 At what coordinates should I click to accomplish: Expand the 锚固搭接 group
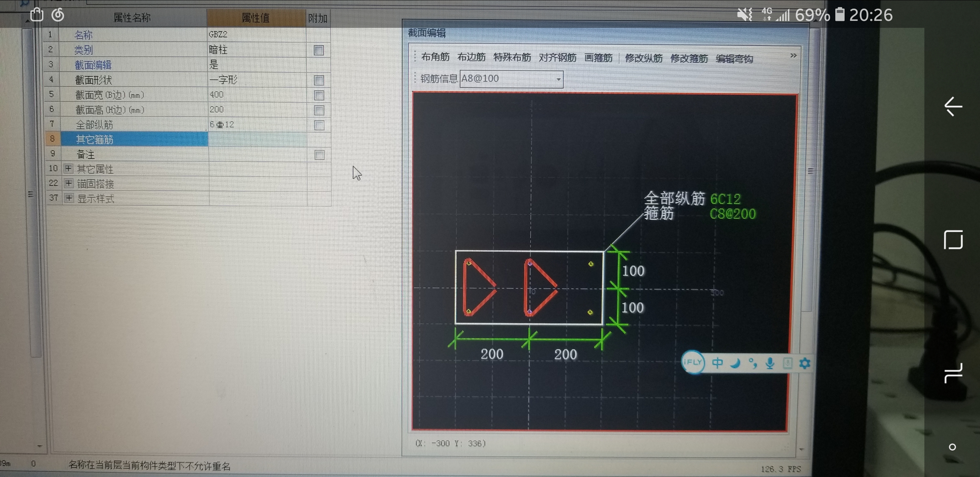click(x=69, y=183)
